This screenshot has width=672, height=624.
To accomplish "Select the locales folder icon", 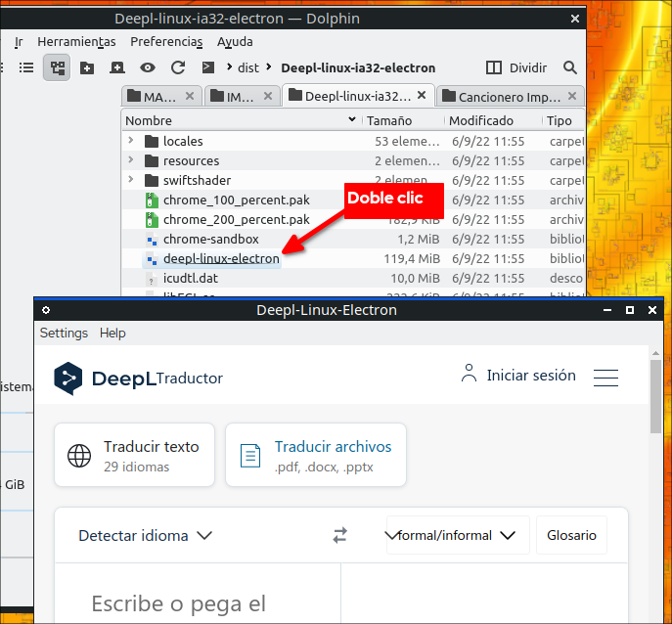I will tap(152, 141).
